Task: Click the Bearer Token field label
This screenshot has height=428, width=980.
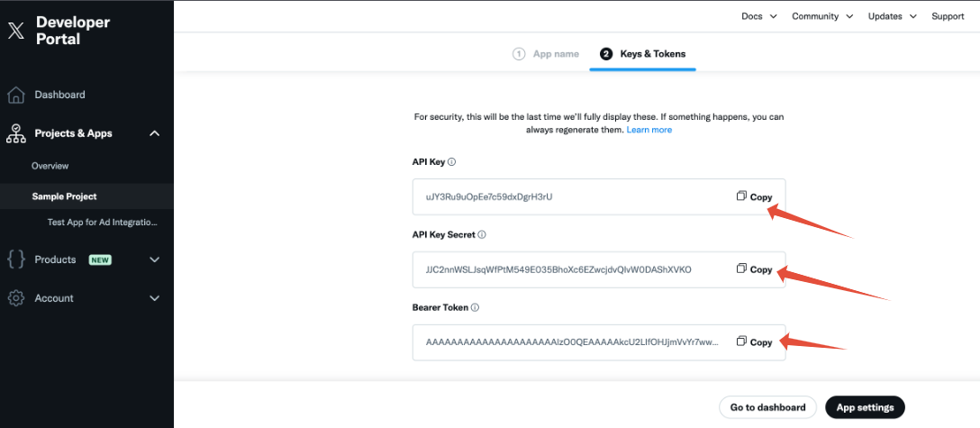Action: (x=440, y=308)
